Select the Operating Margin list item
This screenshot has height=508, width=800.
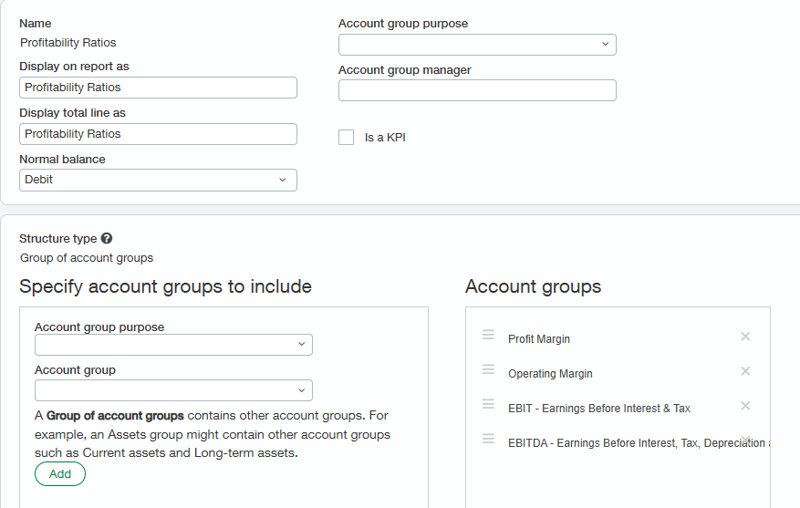[x=550, y=374]
